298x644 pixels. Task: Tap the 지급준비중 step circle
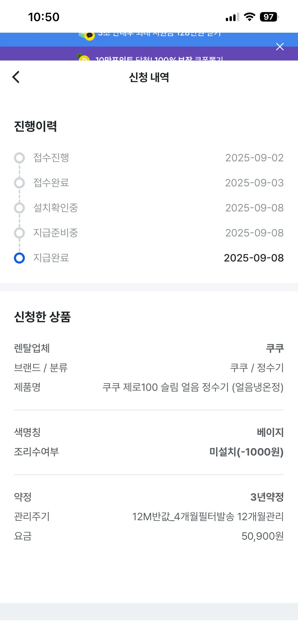19,233
